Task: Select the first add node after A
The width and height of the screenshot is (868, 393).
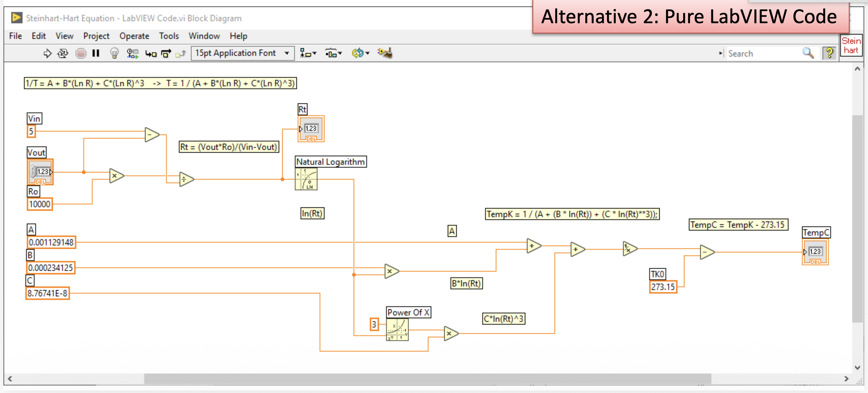Action: [534, 246]
